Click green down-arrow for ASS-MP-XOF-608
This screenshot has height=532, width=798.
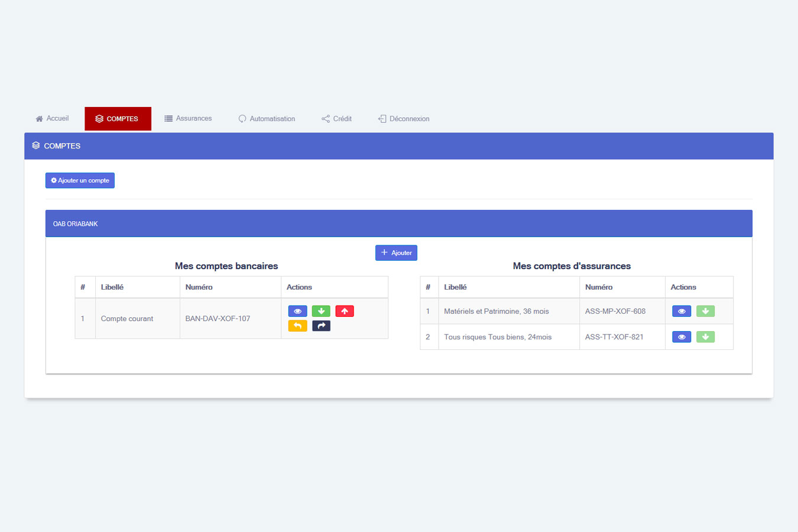pyautogui.click(x=705, y=312)
